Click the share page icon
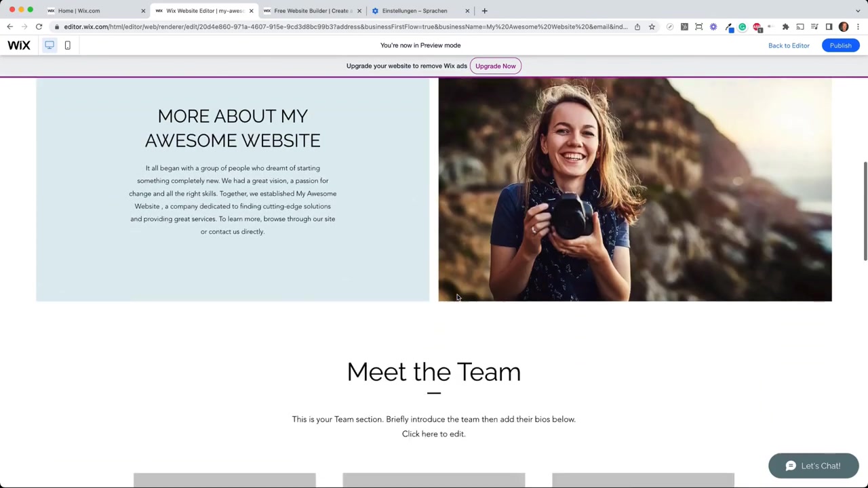Viewport: 868px width, 488px height. pos(637,27)
